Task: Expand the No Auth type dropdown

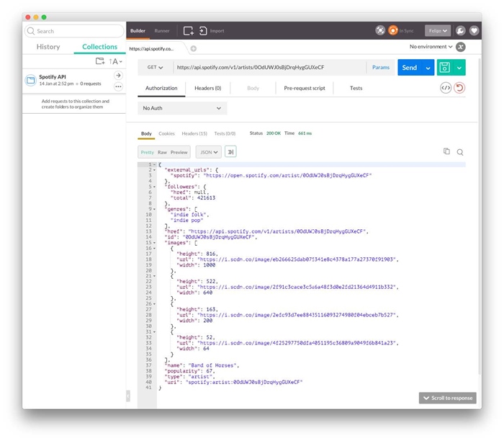Action: coord(182,108)
